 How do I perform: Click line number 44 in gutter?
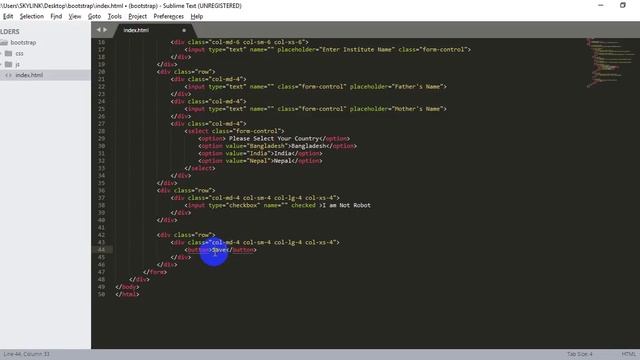101,250
